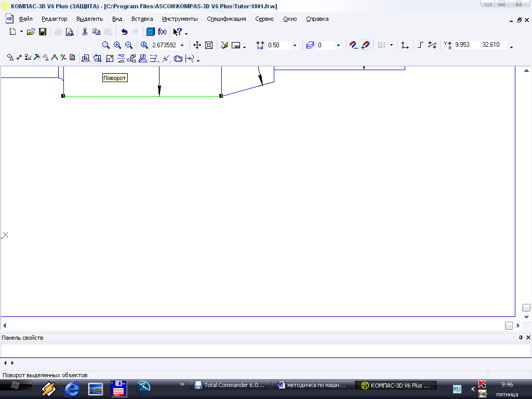This screenshot has width=532, height=399.
Task: Cut the selection with the scissors icon
Action: point(85,32)
